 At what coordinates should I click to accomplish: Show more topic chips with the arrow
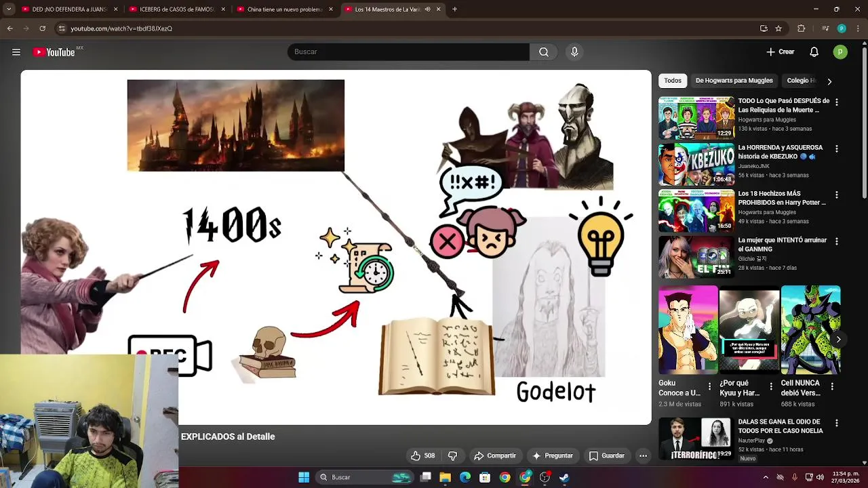coord(829,81)
